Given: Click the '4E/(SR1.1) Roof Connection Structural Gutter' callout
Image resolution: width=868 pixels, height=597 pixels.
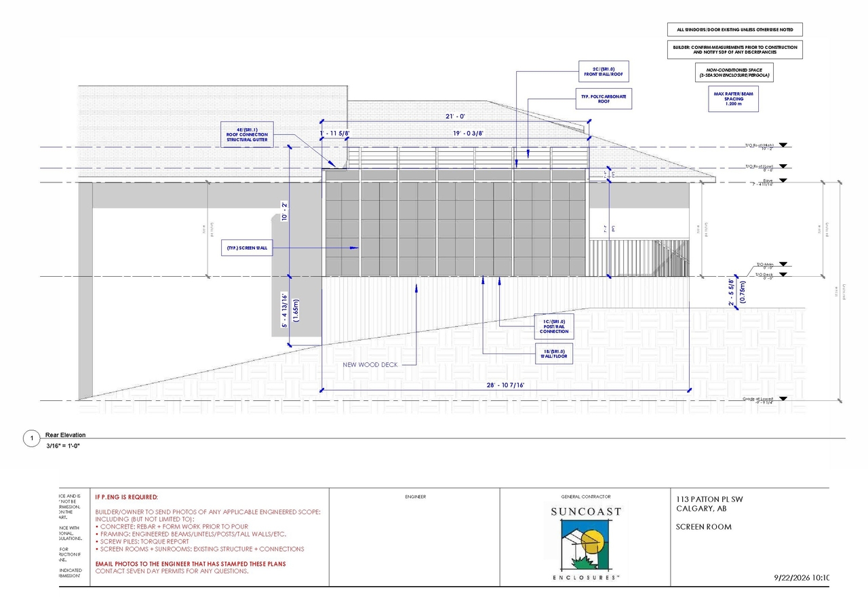Looking at the screenshot, I should tap(248, 134).
